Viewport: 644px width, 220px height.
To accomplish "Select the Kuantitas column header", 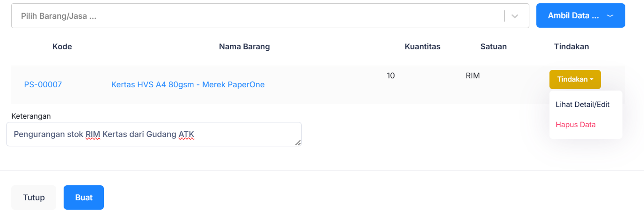I will [x=422, y=46].
